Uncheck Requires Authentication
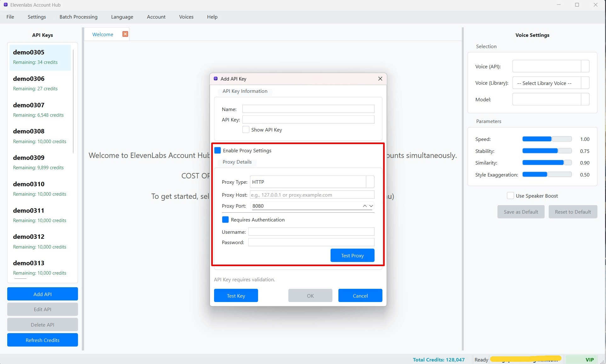 click(x=225, y=220)
